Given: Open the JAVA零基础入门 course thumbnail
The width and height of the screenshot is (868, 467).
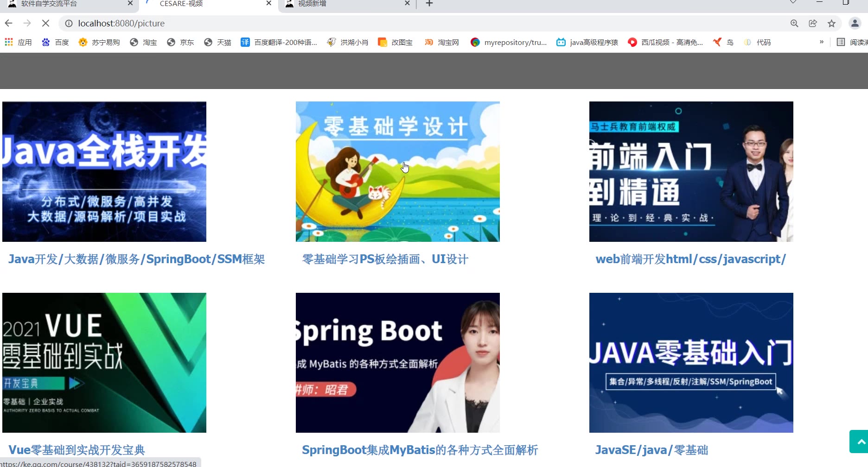Looking at the screenshot, I should pos(691,363).
